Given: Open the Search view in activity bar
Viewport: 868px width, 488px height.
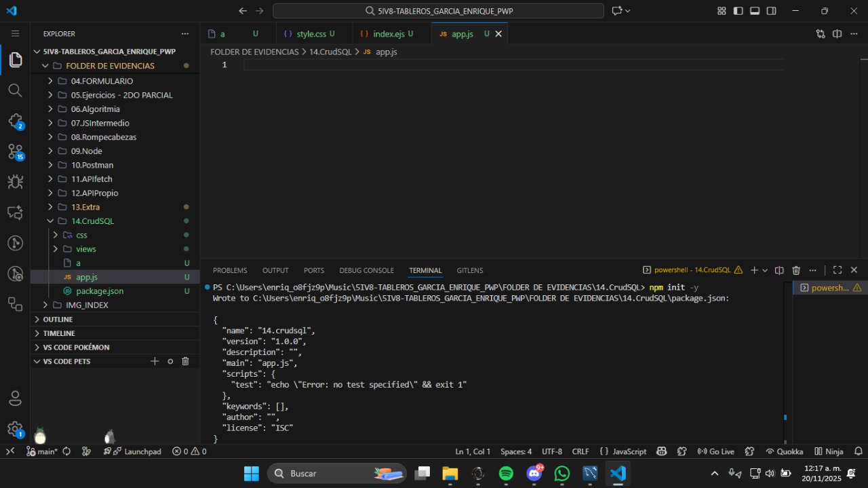Looking at the screenshot, I should point(15,90).
